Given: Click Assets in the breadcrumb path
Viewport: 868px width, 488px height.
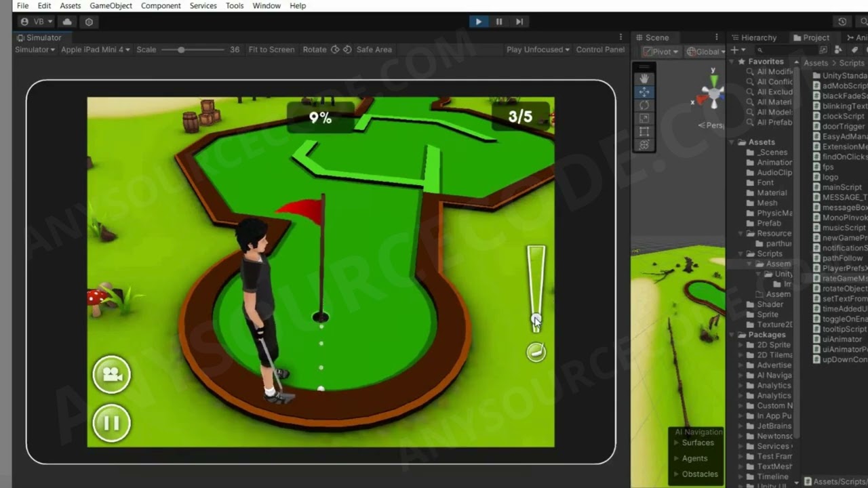Looking at the screenshot, I should [816, 62].
